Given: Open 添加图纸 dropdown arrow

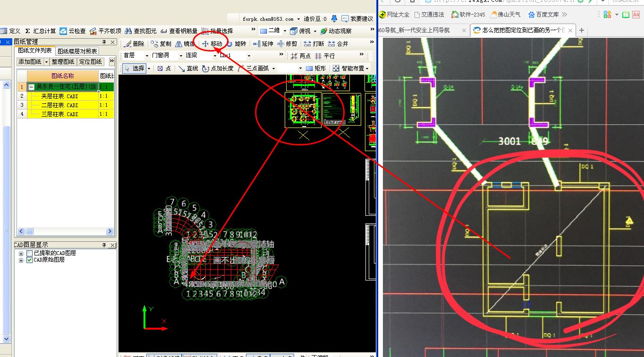Looking at the screenshot, I should [x=46, y=62].
